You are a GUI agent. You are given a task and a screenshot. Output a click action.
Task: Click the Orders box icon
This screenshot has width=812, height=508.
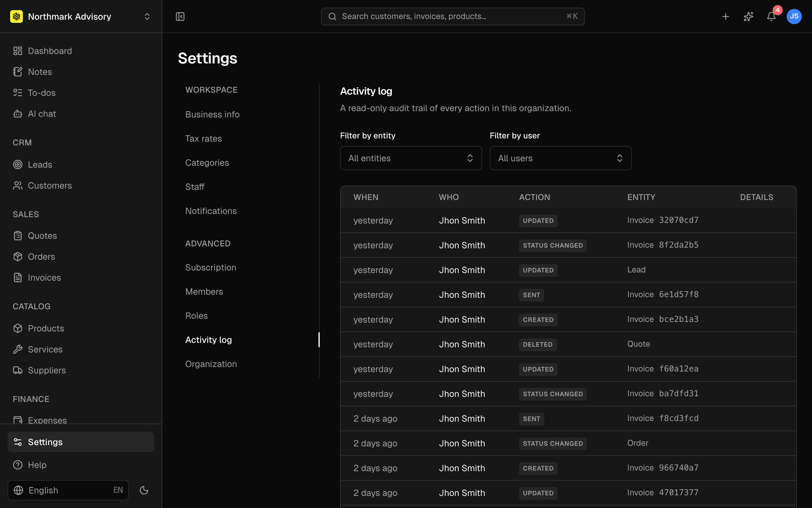pyautogui.click(x=18, y=257)
